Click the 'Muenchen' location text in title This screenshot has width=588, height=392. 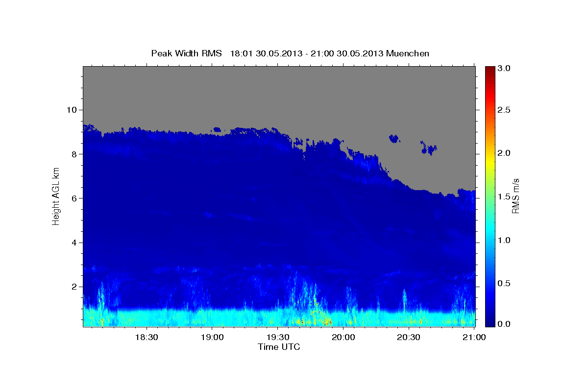[408, 53]
